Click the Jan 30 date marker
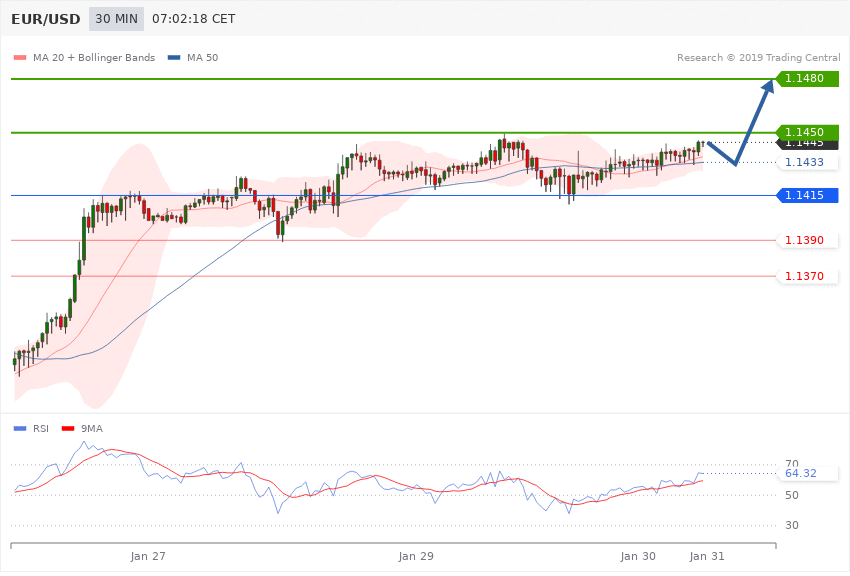 coord(638,556)
